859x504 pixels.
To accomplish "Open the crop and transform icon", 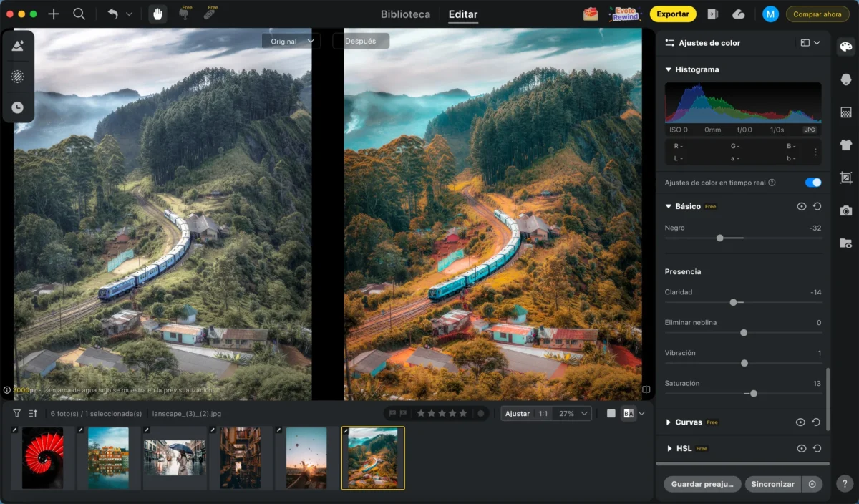I will 846,178.
